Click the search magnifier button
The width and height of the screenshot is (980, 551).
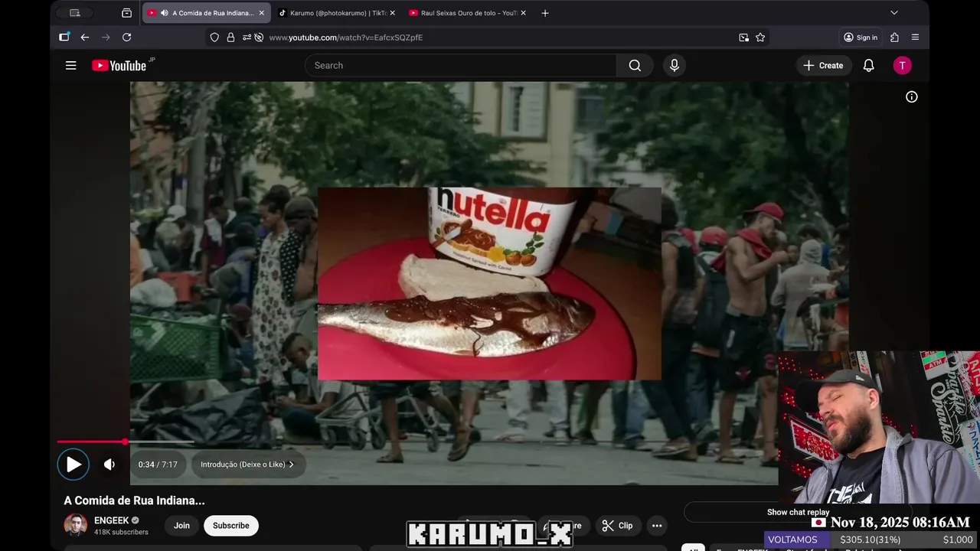[x=635, y=66]
